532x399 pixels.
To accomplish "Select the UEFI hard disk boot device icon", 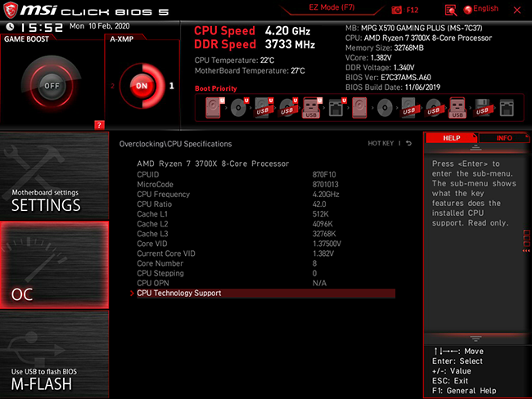I will click(214, 107).
